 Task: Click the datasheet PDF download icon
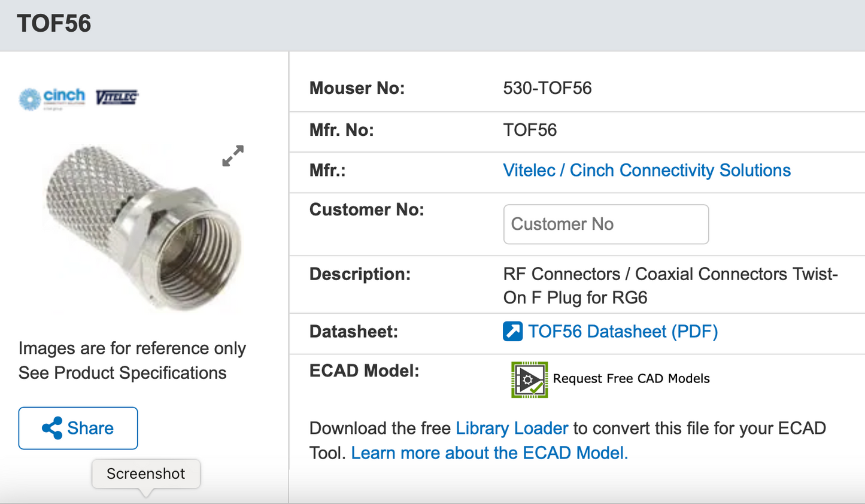point(512,330)
